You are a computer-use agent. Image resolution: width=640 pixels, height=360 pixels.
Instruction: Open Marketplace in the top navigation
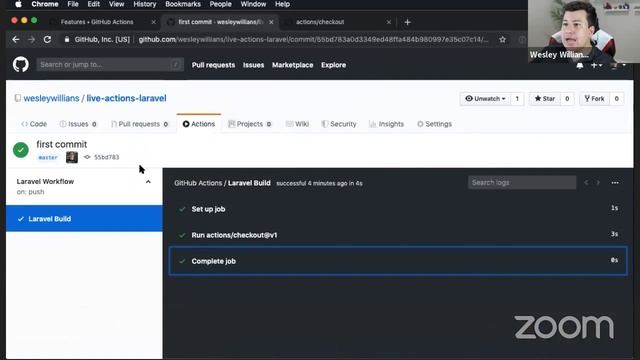coord(293,65)
